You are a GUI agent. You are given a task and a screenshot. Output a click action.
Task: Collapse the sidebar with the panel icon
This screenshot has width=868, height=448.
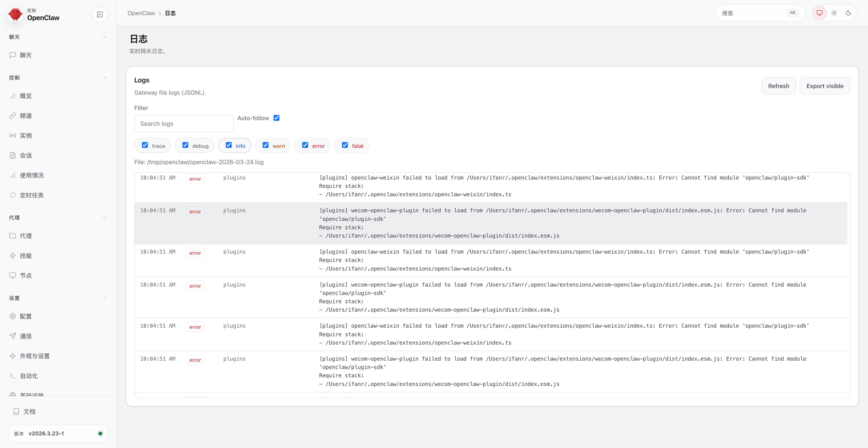click(100, 14)
